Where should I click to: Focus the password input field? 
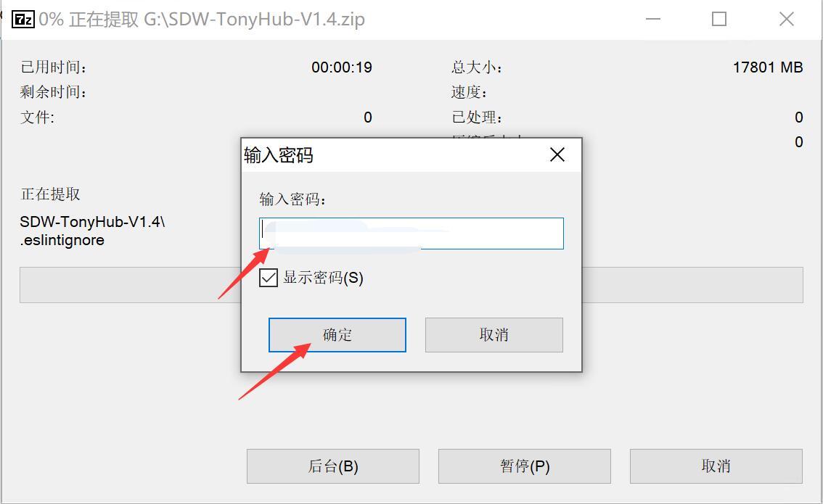click(411, 234)
